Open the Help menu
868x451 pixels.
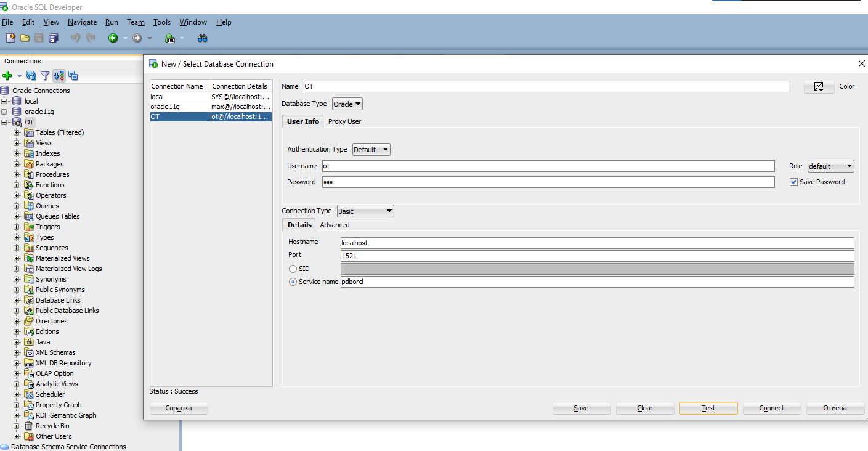click(224, 22)
